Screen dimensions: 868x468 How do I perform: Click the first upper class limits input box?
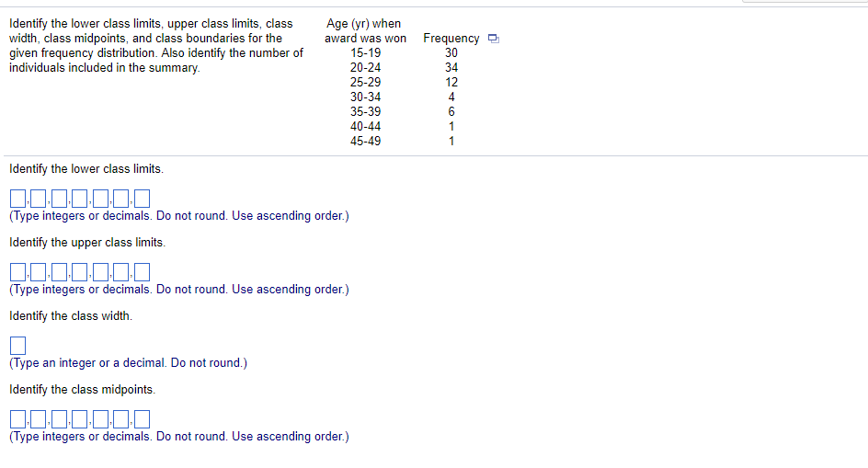point(17,272)
